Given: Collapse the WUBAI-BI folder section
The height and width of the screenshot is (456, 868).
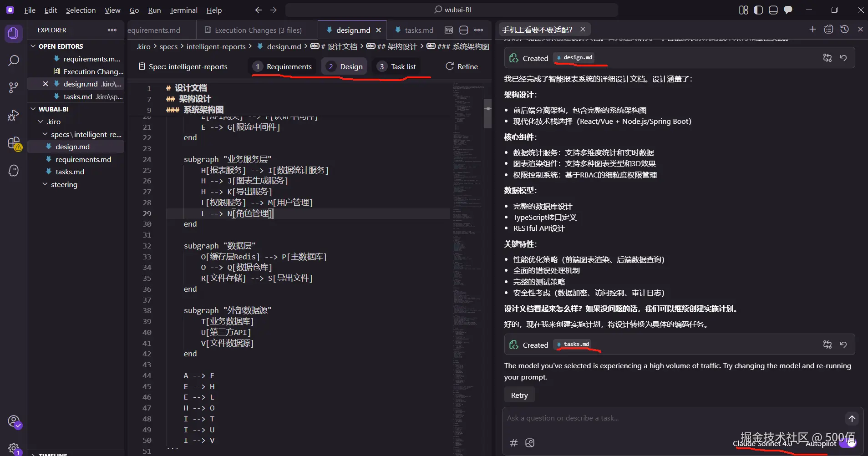Looking at the screenshot, I should 76,109.
